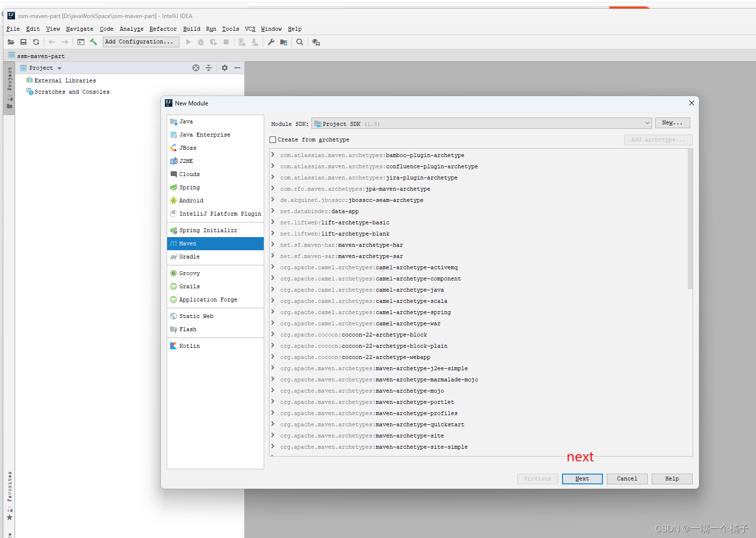Click the Run play icon
Image resolution: width=756 pixels, height=538 pixels.
(x=189, y=42)
